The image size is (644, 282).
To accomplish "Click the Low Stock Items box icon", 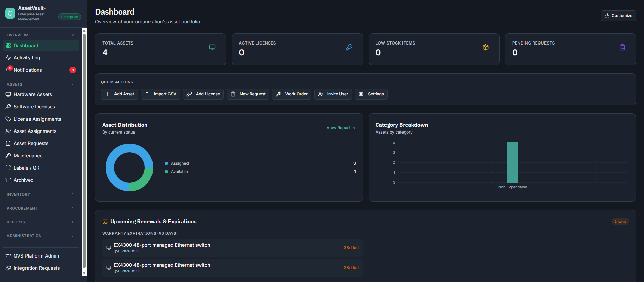I will (x=486, y=47).
